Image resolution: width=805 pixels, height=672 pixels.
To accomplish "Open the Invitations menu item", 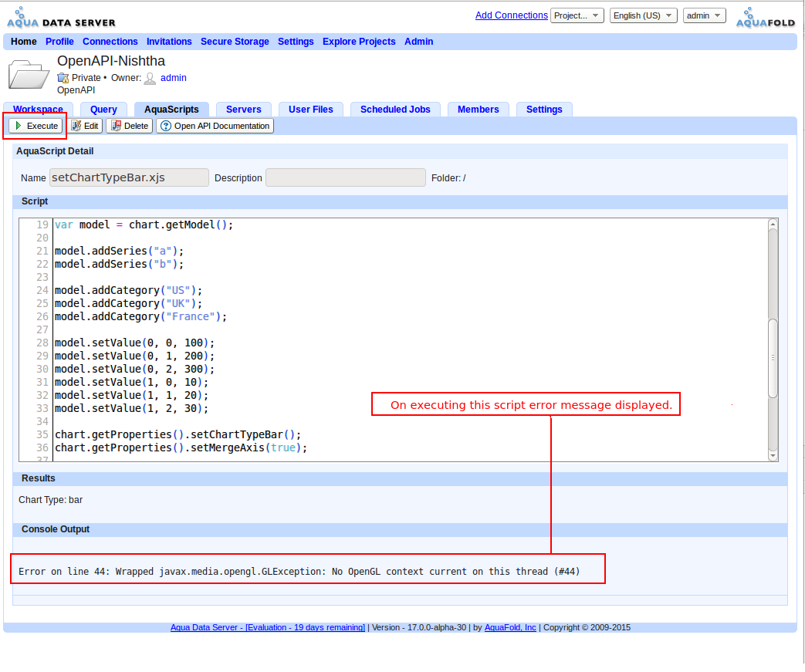I will tap(169, 42).
